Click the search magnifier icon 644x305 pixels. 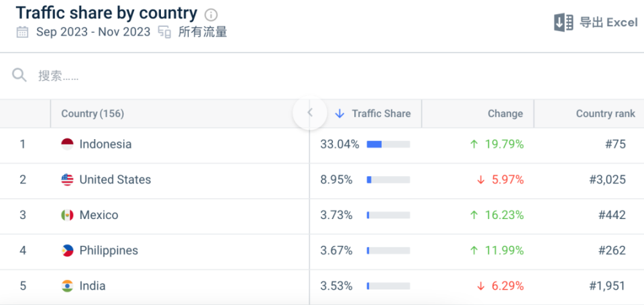click(19, 75)
